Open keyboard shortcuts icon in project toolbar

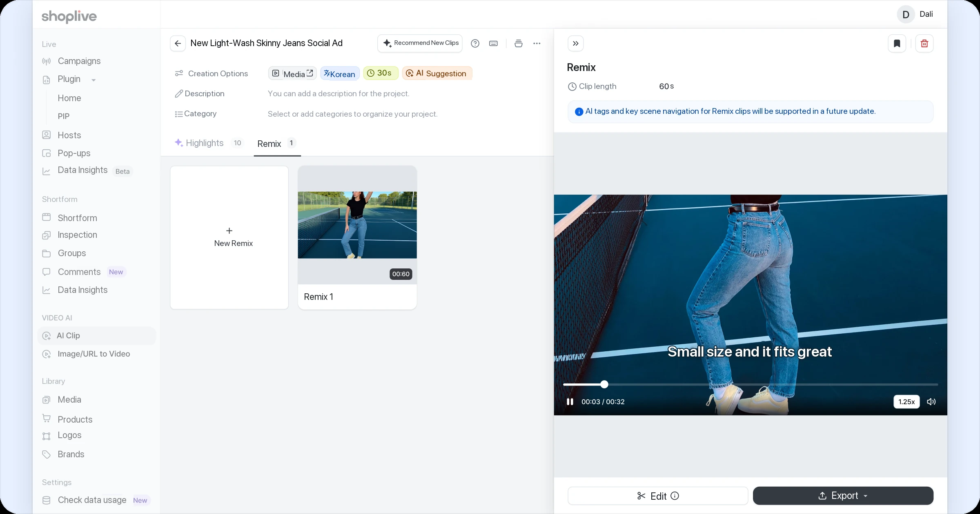(493, 43)
